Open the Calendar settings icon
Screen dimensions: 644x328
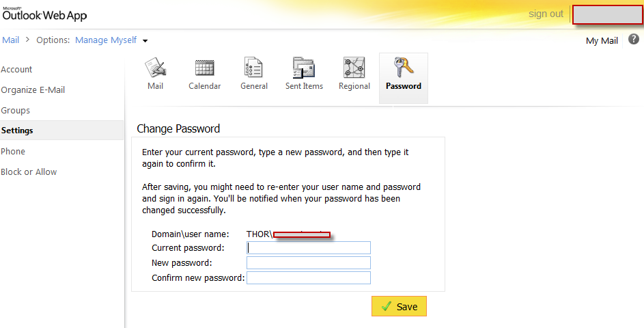click(204, 68)
